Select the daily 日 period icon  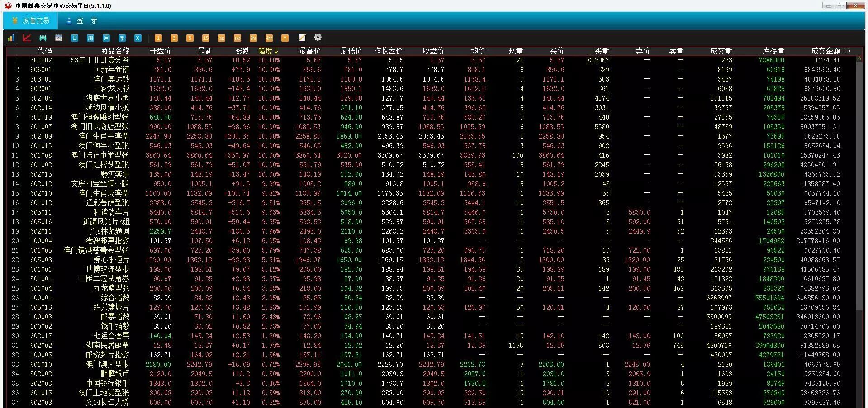[x=75, y=38]
